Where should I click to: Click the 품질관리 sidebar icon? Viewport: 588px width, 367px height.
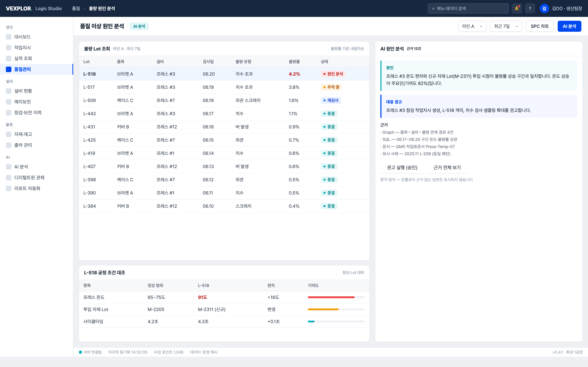tap(8, 69)
